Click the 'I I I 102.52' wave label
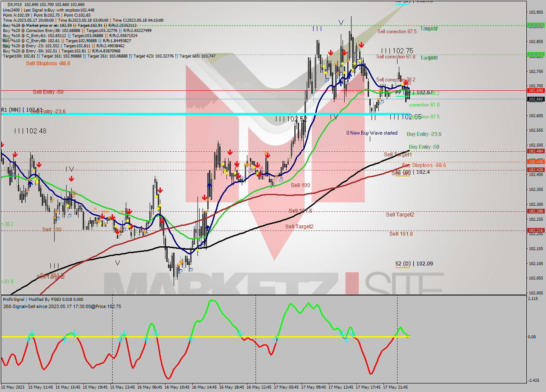The image size is (546, 392). click(x=291, y=119)
